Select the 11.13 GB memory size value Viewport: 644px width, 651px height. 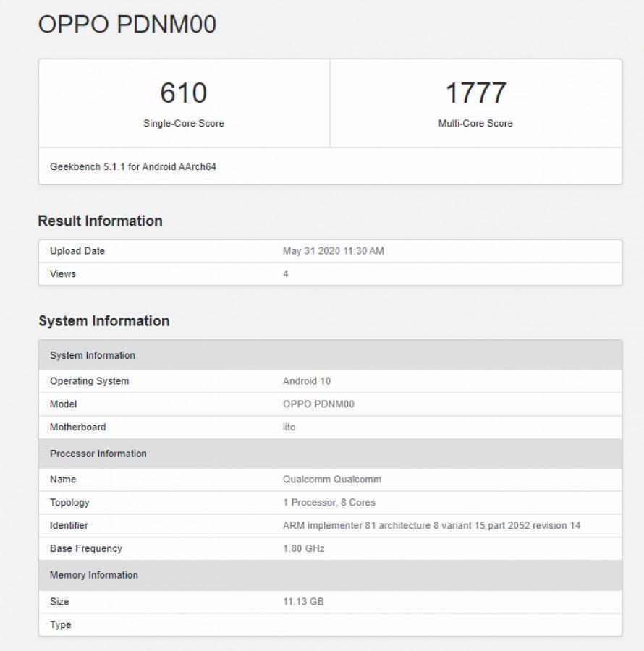pyautogui.click(x=303, y=602)
